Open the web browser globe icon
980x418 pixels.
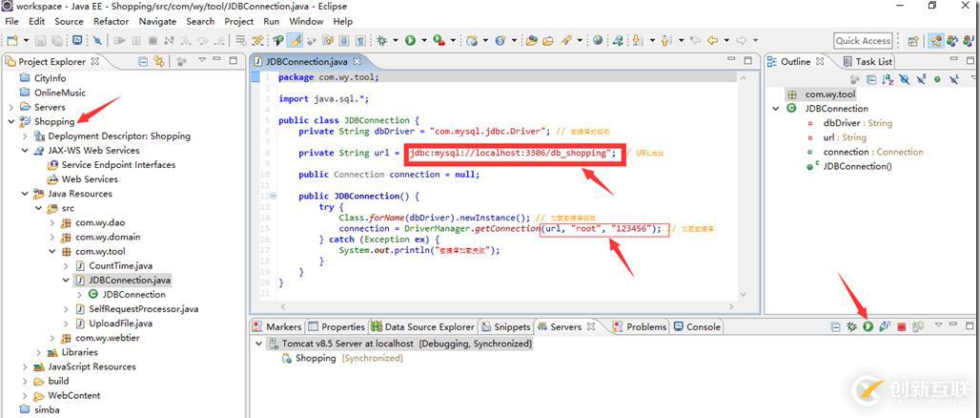(x=598, y=41)
